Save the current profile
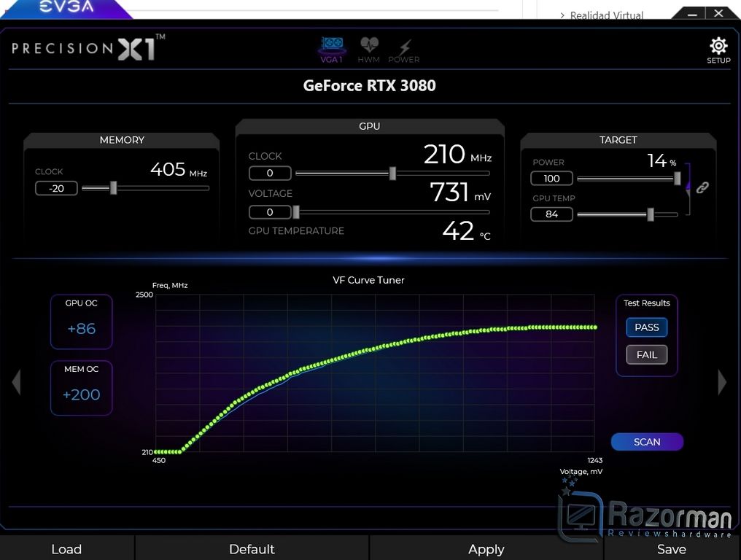This screenshot has height=560, width=741. pos(672,548)
